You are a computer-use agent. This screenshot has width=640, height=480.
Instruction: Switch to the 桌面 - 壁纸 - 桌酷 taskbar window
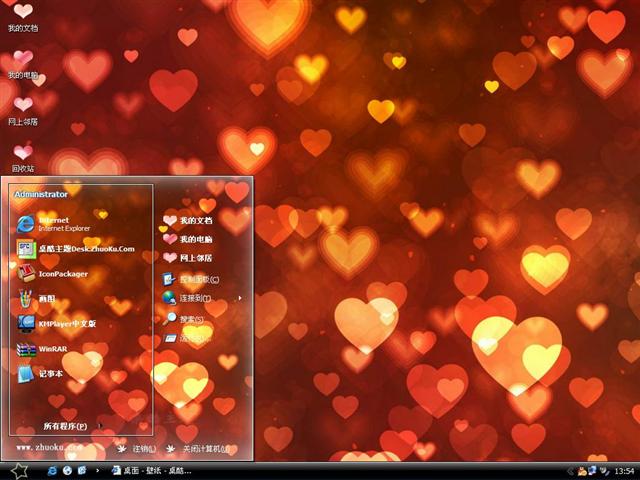pos(152,471)
